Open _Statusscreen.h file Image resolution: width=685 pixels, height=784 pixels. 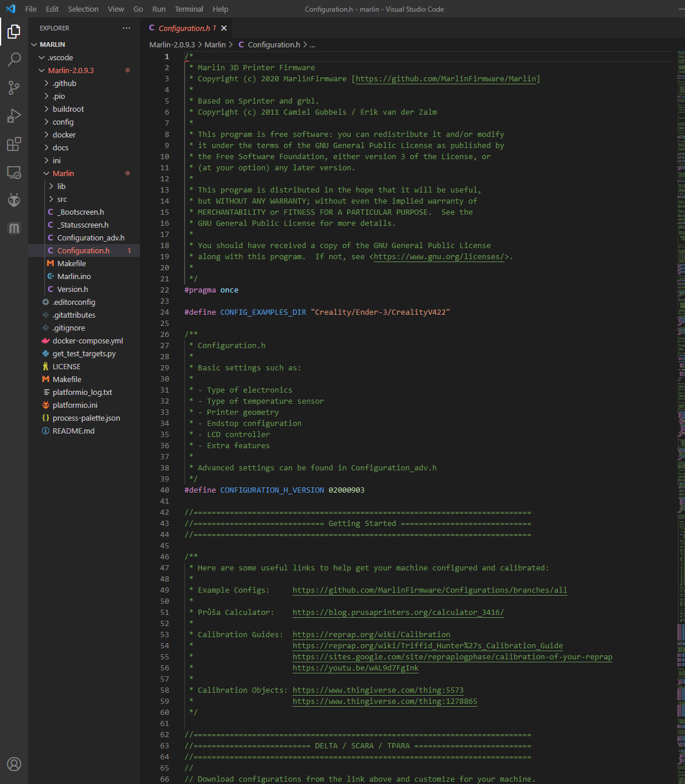(x=84, y=225)
